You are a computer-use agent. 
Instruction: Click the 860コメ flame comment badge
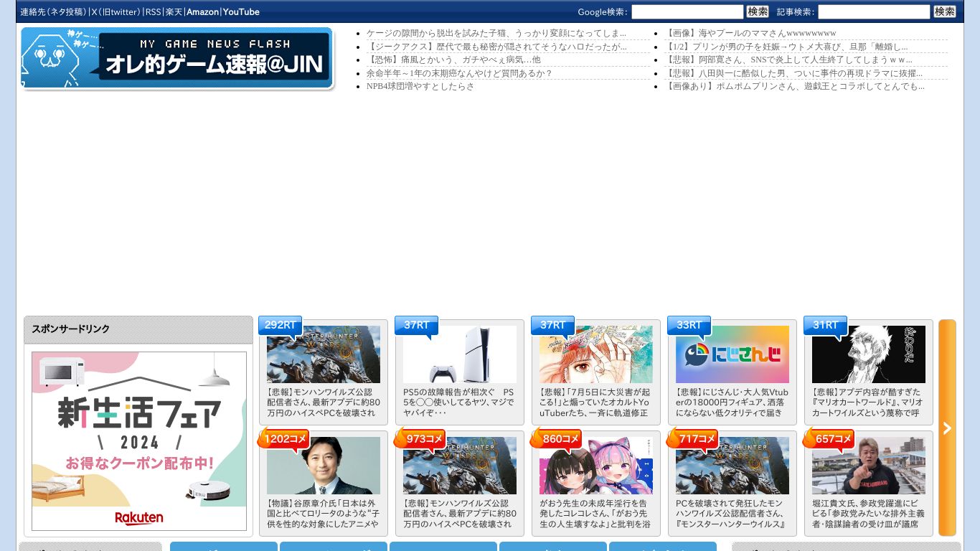pos(557,438)
